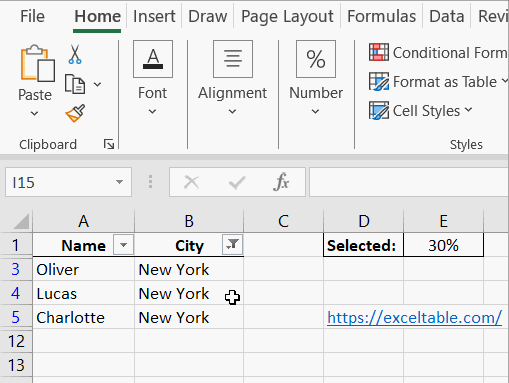Click the Format as Table label
Image resolution: width=509 pixels, height=383 pixels.
[445, 82]
